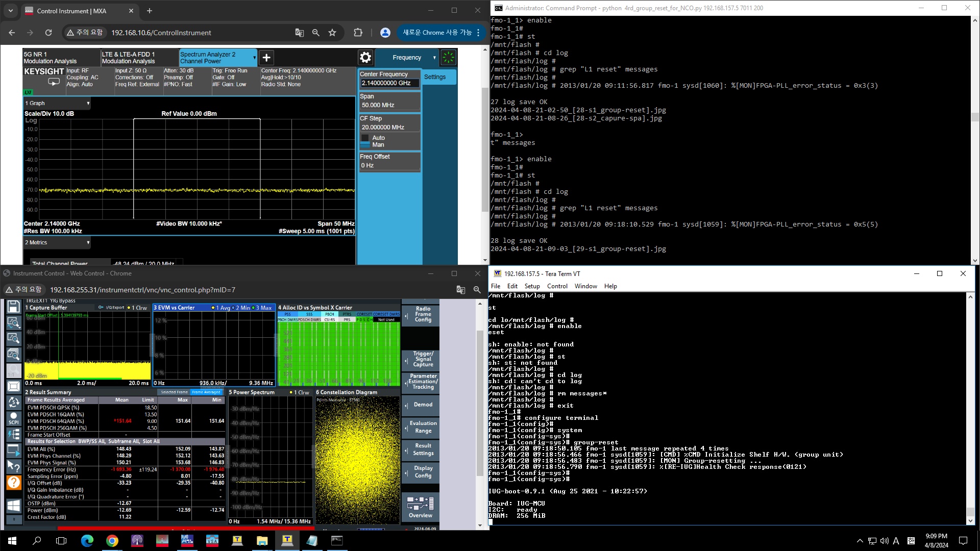
Task: Switch to LTE & LTE-A FDD 1 tab
Action: (139, 58)
